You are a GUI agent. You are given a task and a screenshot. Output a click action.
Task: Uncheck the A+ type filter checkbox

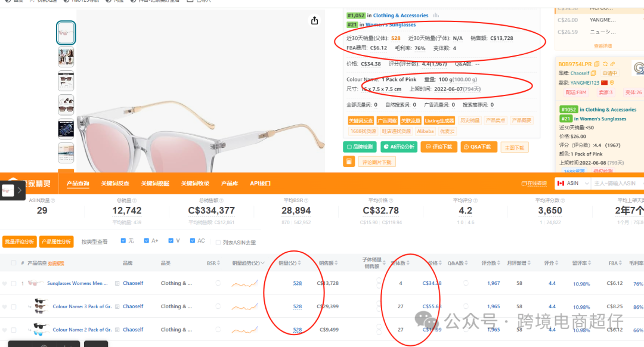point(147,241)
